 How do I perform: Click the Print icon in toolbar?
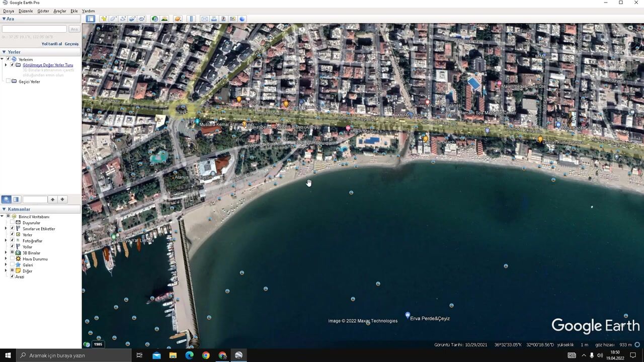(x=214, y=19)
